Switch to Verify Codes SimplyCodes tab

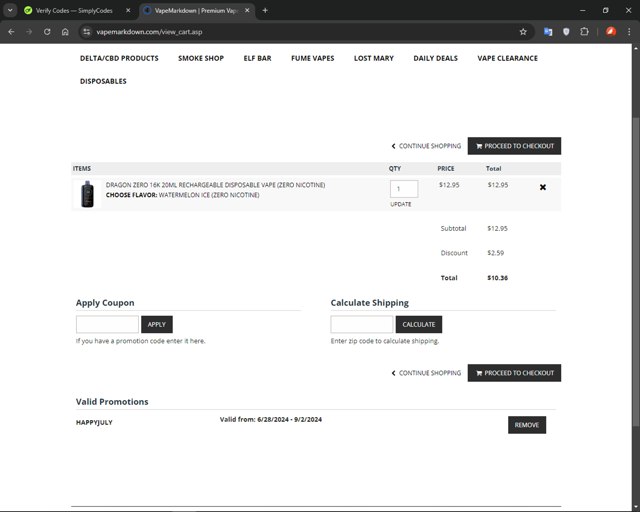pyautogui.click(x=74, y=11)
